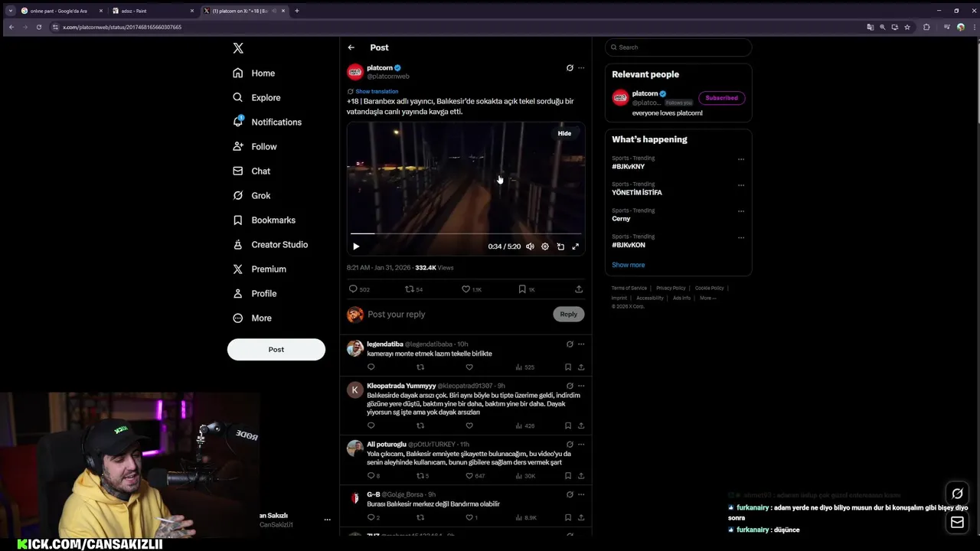Open the three-dot menu on platcorn's post
Viewport: 980px width, 551px height.
pos(581,68)
